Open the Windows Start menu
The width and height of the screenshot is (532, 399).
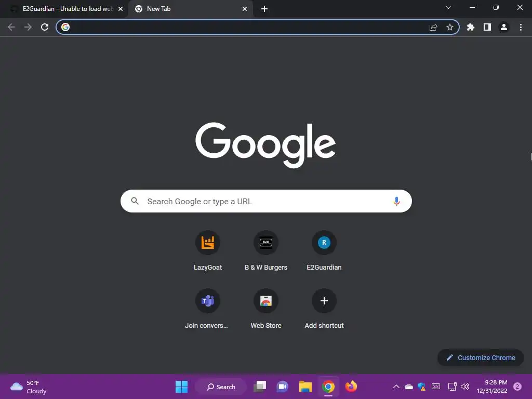click(x=181, y=387)
